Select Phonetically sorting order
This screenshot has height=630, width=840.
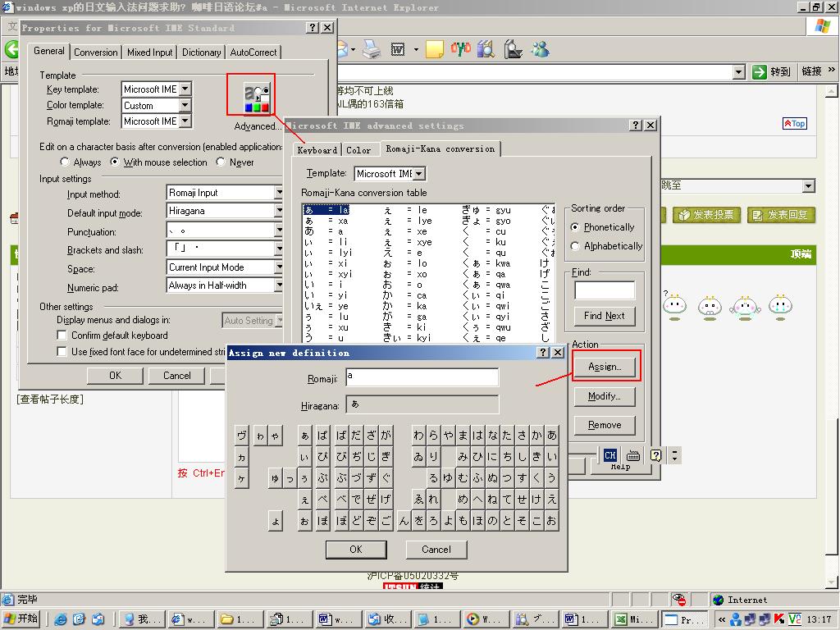coord(575,227)
